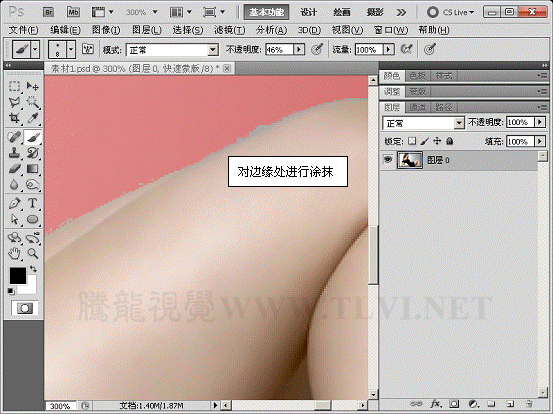The height and width of the screenshot is (414, 553).
Task: Open the brush 模式 dropdown
Action: tap(172, 50)
